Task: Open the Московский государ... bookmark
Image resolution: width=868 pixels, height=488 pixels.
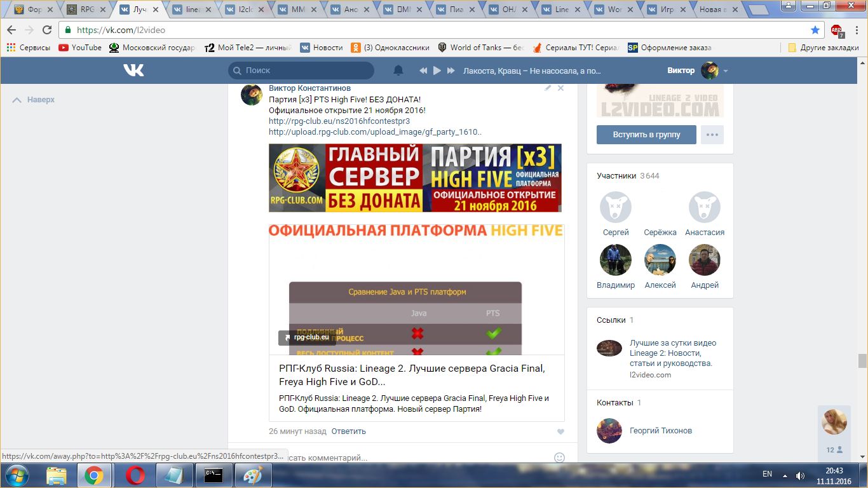Action: (153, 48)
